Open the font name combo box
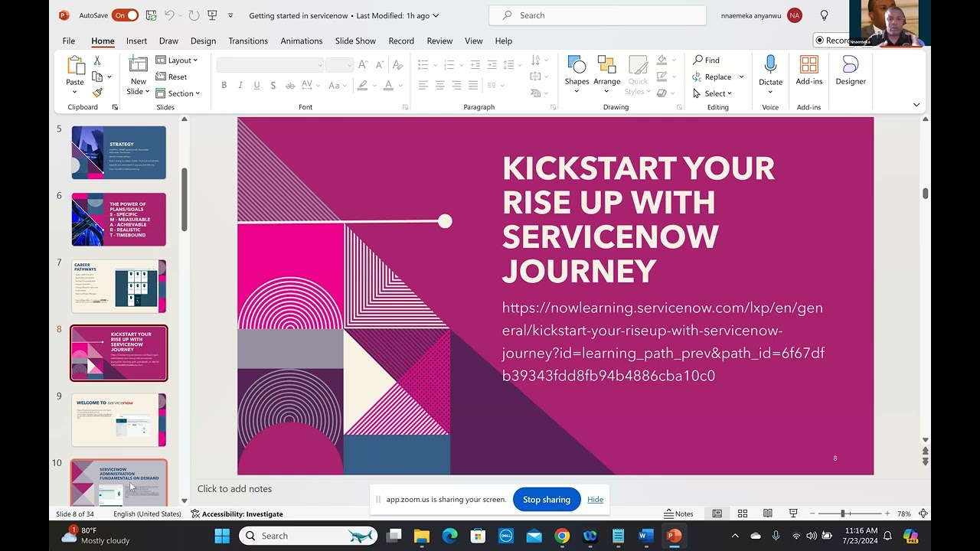The width and height of the screenshot is (980, 551). 270,65
